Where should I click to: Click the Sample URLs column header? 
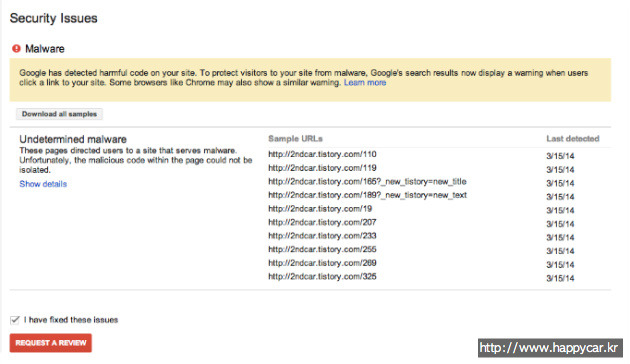295,139
